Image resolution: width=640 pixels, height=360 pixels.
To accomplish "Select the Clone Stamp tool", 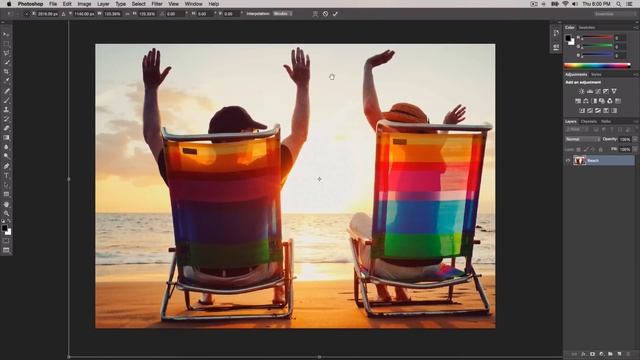I will point(6,109).
